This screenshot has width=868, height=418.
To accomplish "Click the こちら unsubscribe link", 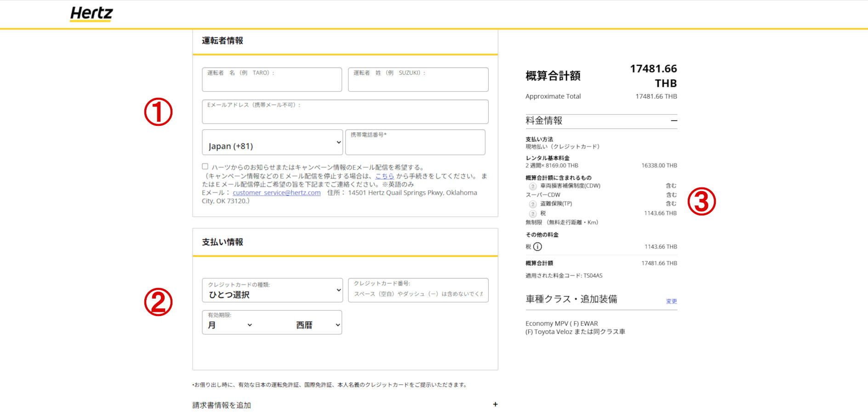I will click(x=384, y=176).
